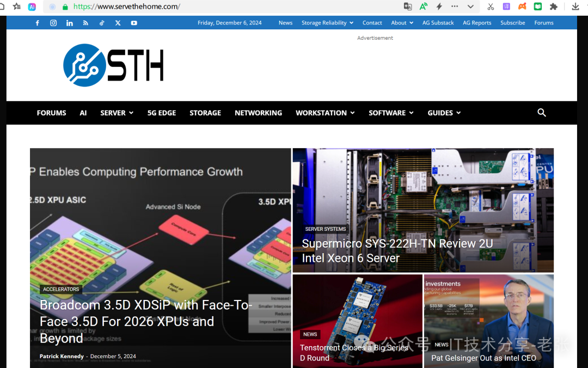This screenshot has width=588, height=368.
Task: Click the Subscribe link
Action: (x=513, y=23)
